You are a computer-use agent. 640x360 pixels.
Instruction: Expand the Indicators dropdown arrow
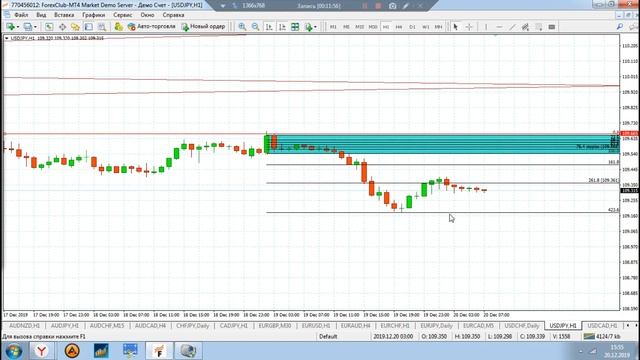click(x=315, y=27)
